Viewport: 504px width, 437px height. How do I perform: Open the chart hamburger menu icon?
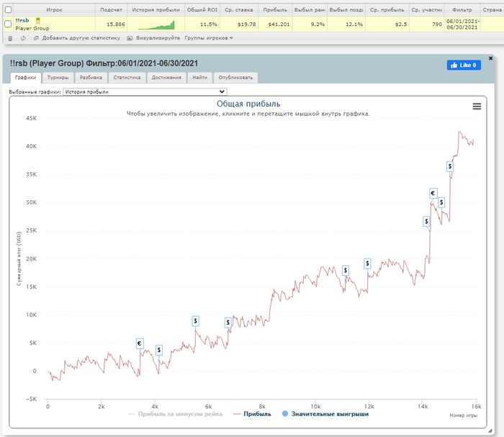477,107
